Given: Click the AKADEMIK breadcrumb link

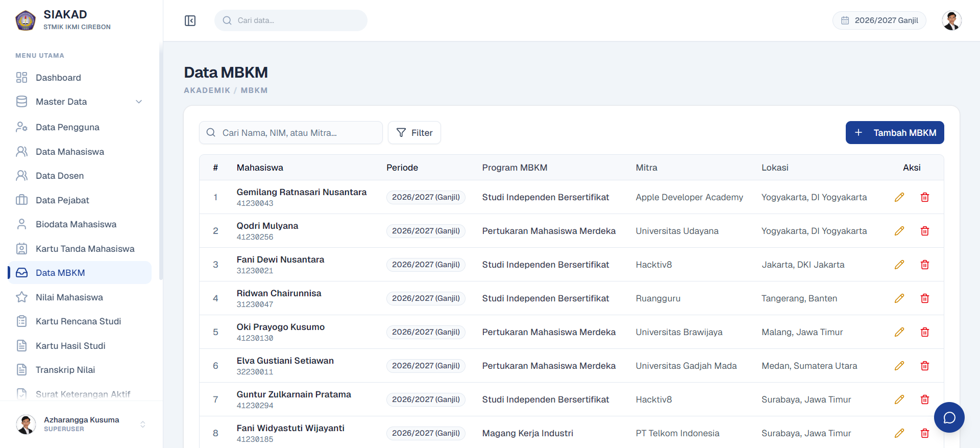Looking at the screenshot, I should pyautogui.click(x=207, y=90).
